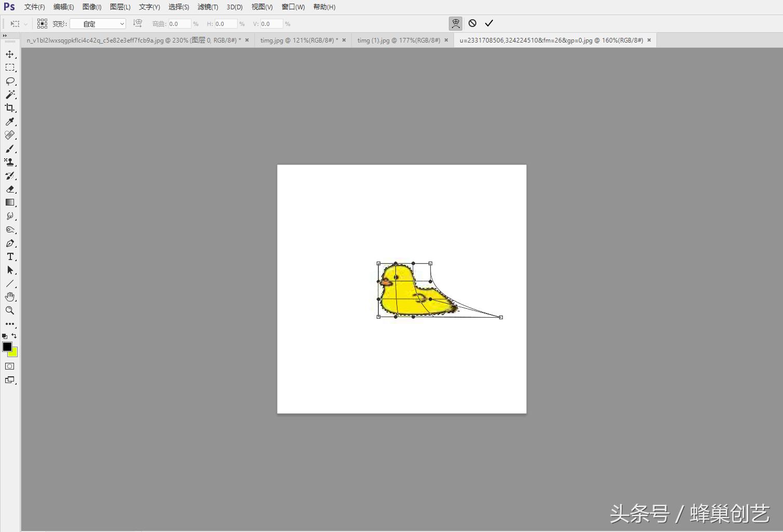Select the Brush tool

tap(10, 148)
